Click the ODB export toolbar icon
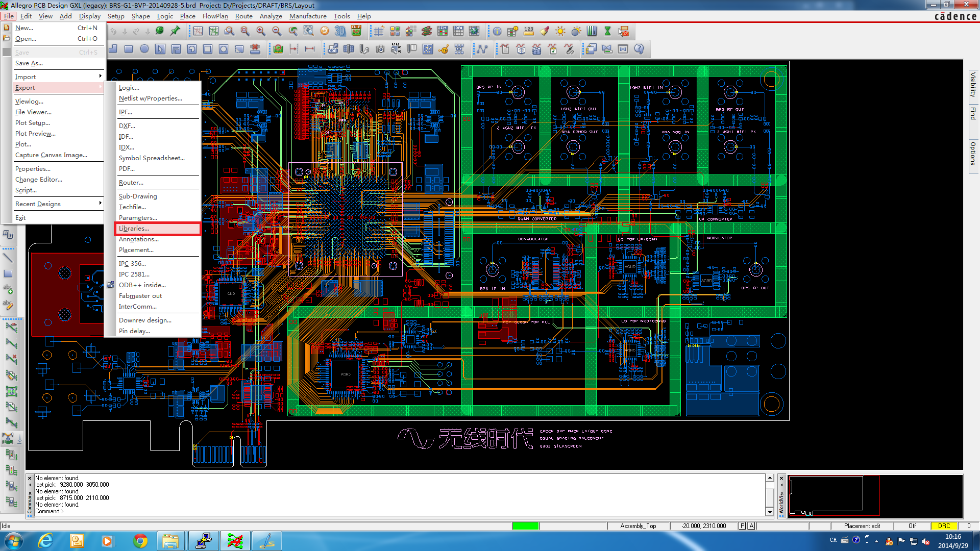The height and width of the screenshot is (551, 980). point(333,49)
